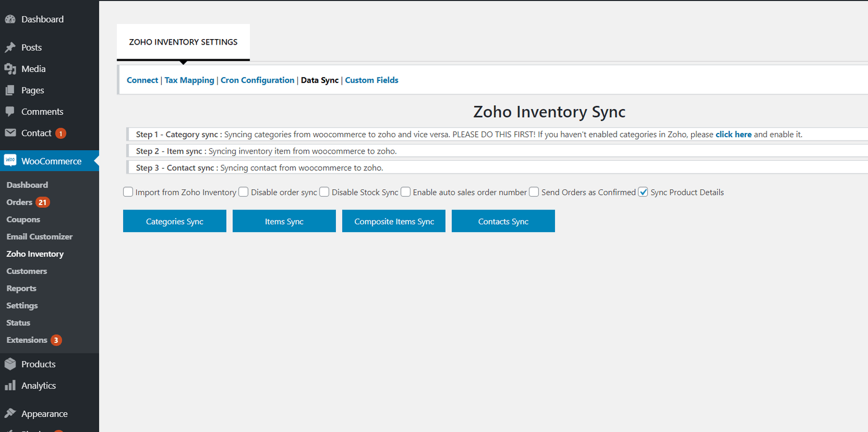Click the 'Step 3 - Contact sync' text
The width and height of the screenshot is (868, 432).
(x=177, y=168)
